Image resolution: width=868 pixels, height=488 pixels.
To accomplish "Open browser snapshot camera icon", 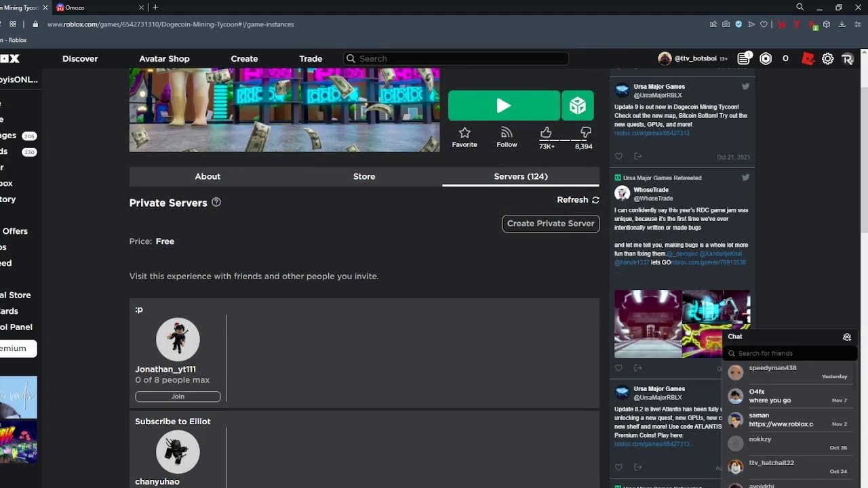I will pos(726,24).
